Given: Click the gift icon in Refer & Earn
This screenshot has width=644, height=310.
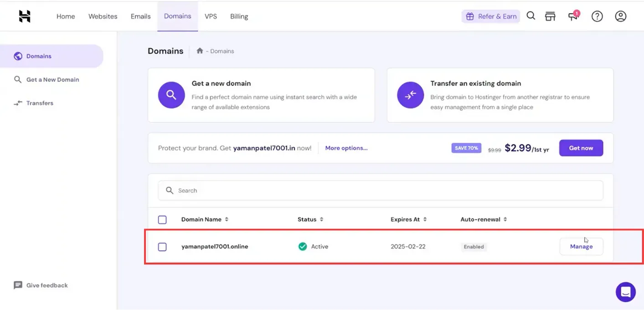Looking at the screenshot, I should point(470,16).
